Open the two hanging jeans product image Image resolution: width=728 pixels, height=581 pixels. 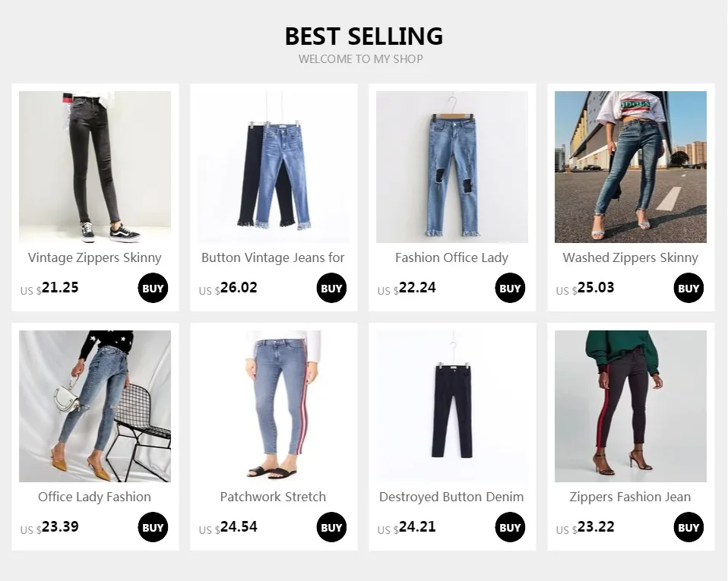[274, 167]
